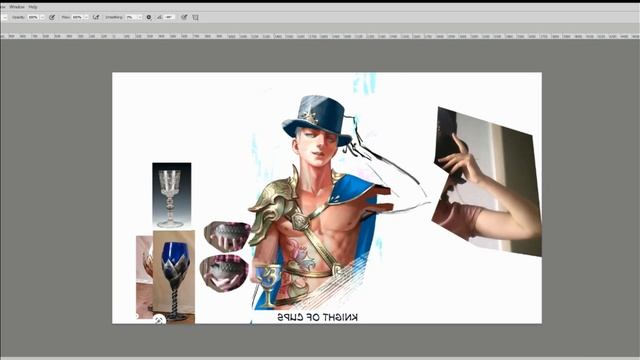This screenshot has height=360, width=640.
Task: Open the Window menu
Action: tap(17, 7)
